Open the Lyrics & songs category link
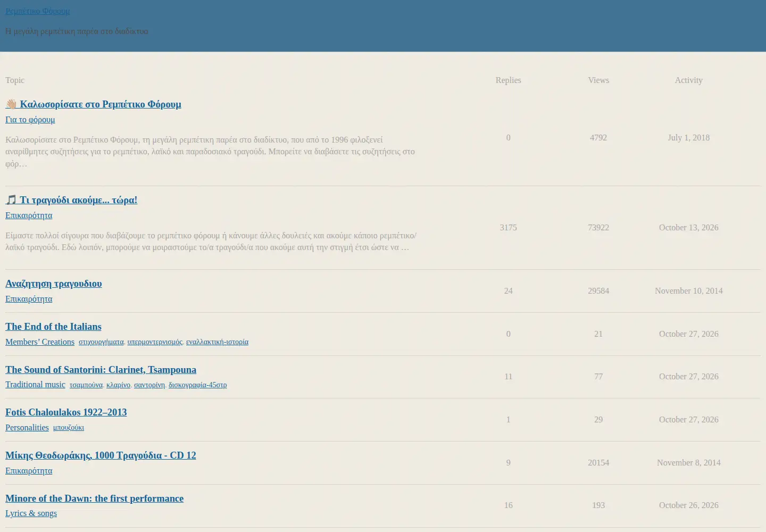 click(31, 513)
